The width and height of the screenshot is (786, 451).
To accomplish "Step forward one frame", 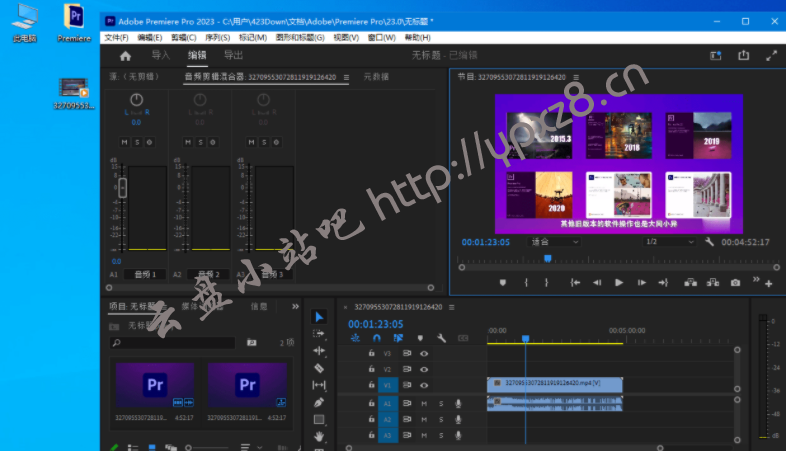I will click(x=642, y=283).
